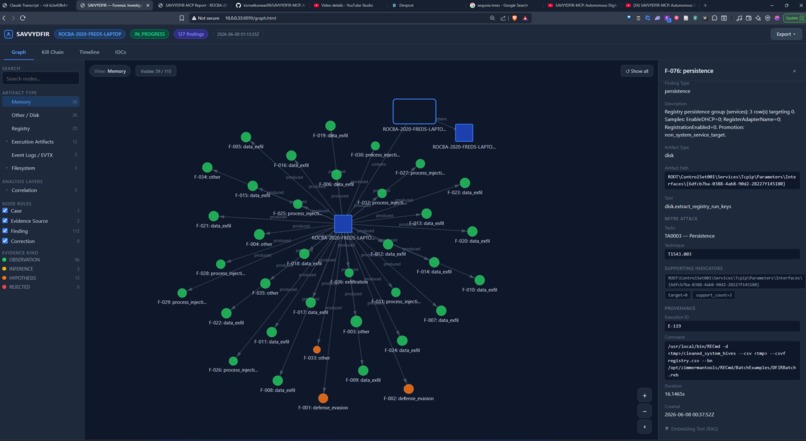Image resolution: width=806 pixels, height=441 pixels.
Task: Switch to the Timeline tab
Action: pos(89,52)
